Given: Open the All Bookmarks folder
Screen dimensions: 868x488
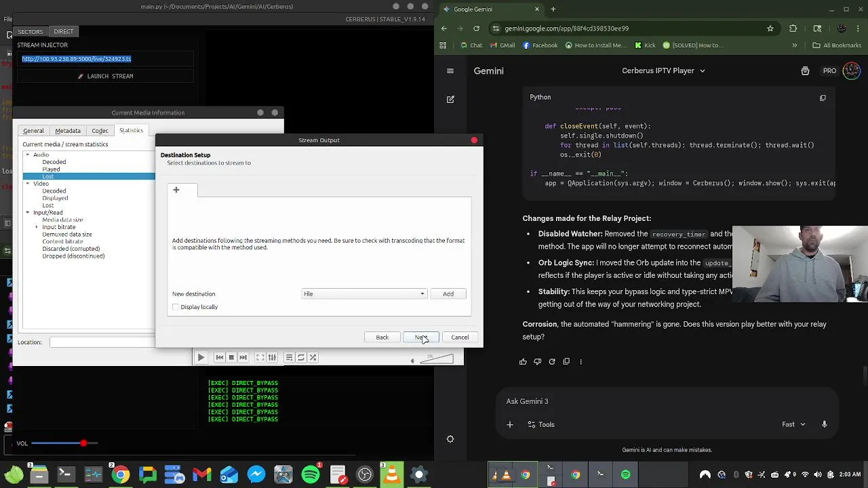Looking at the screenshot, I should coord(837,45).
